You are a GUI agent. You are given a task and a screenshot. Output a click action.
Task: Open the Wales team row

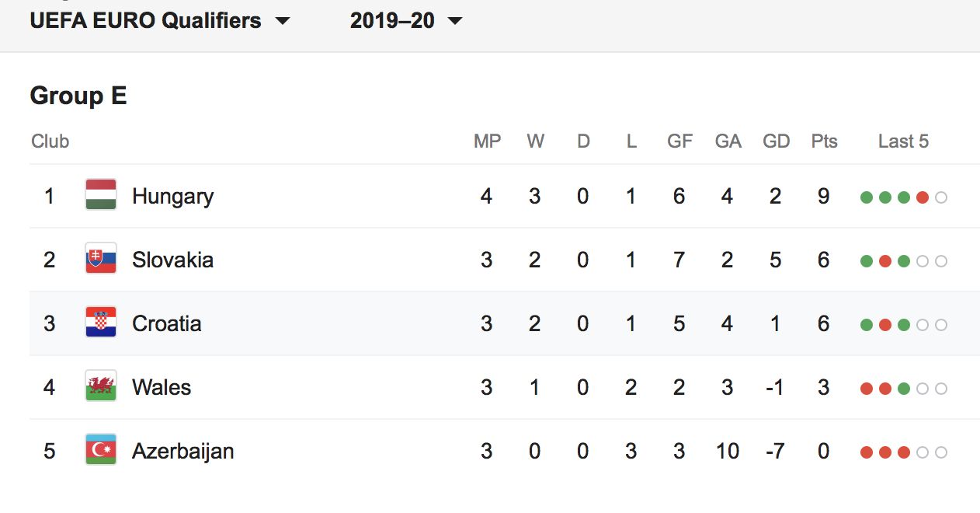coord(162,387)
